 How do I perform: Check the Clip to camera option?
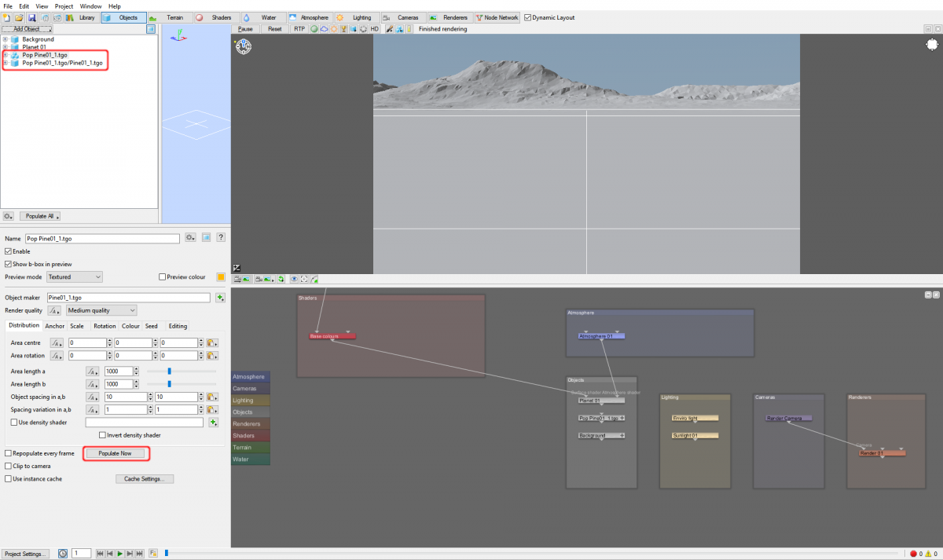[x=8, y=466]
